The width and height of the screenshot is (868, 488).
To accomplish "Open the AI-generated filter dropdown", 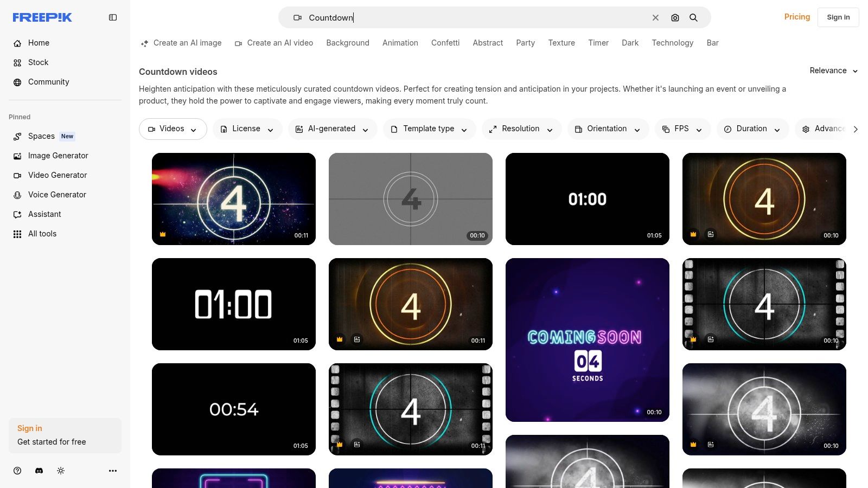I will 333,129.
